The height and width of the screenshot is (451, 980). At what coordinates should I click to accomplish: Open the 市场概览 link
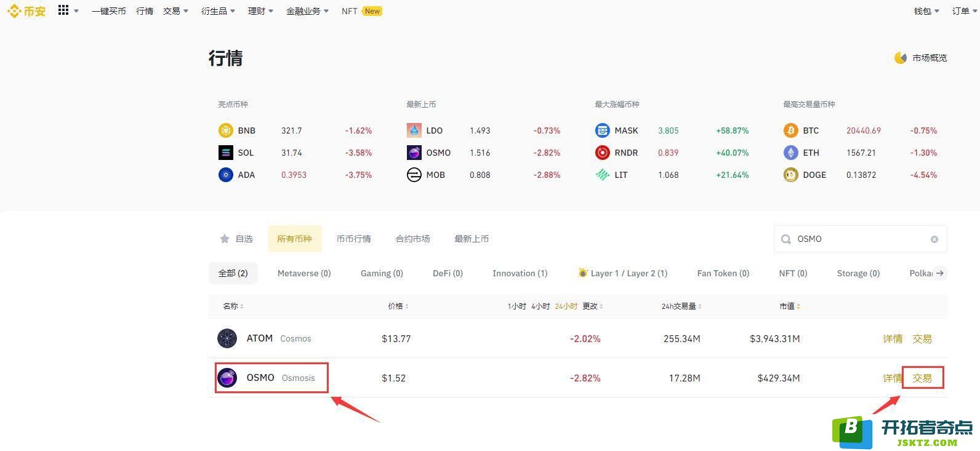[921, 58]
